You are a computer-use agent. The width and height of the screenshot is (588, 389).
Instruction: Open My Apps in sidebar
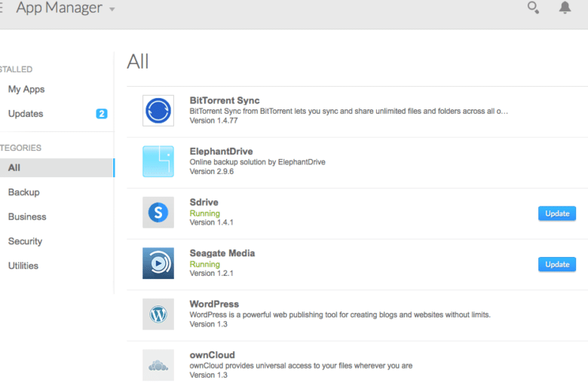tap(26, 89)
